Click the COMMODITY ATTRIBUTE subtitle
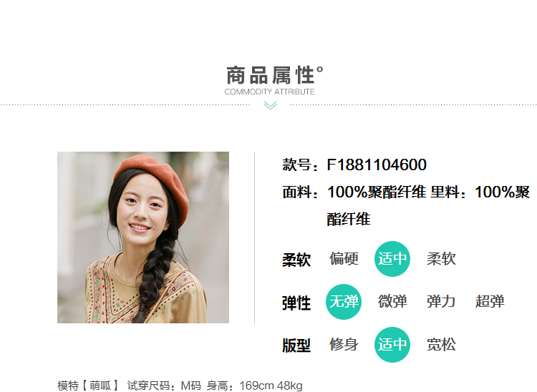Image resolution: width=537 pixels, height=392 pixels. pos(269,92)
